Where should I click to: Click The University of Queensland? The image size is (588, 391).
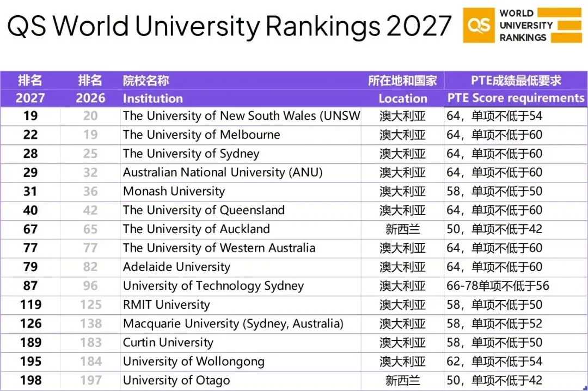204,210
